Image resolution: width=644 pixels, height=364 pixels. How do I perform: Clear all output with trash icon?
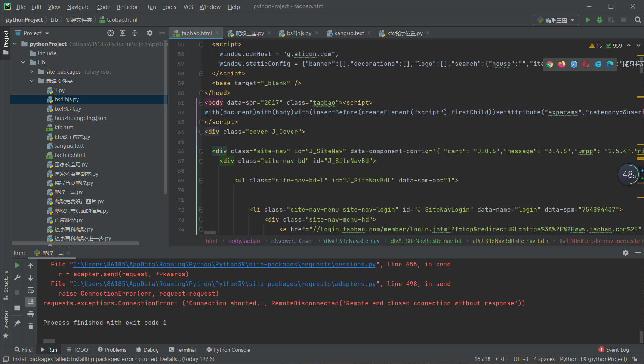[x=31, y=326]
